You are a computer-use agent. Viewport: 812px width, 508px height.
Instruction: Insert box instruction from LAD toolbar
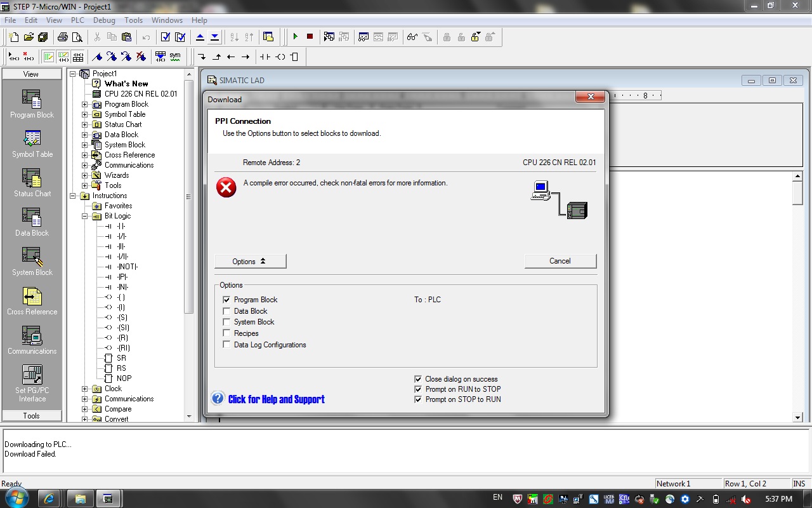(294, 57)
